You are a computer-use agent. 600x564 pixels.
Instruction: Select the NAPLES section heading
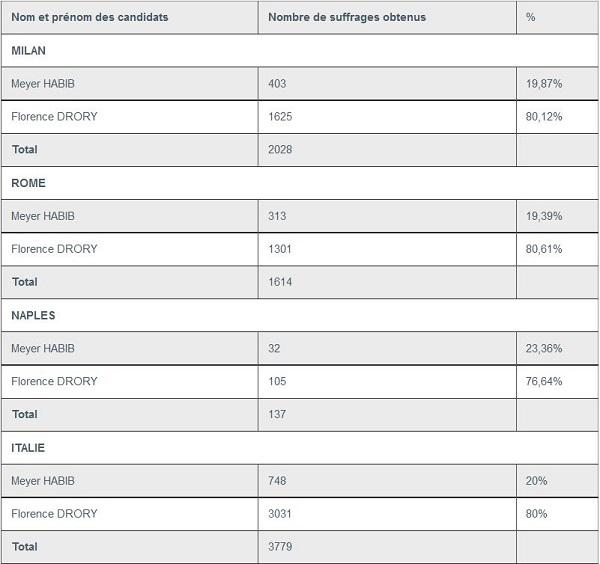[x=33, y=315]
